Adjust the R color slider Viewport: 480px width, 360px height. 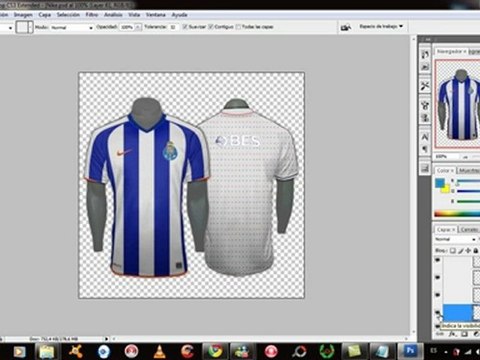pos(468,181)
